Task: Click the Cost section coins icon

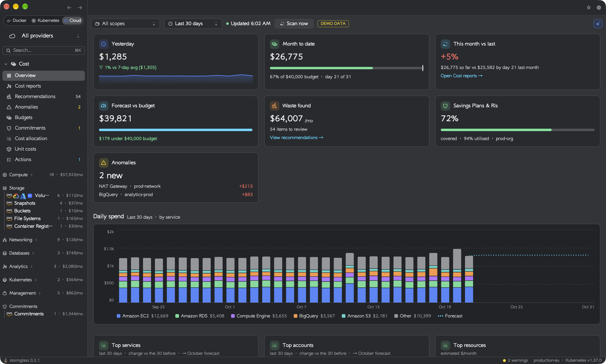Action: [x=14, y=64]
